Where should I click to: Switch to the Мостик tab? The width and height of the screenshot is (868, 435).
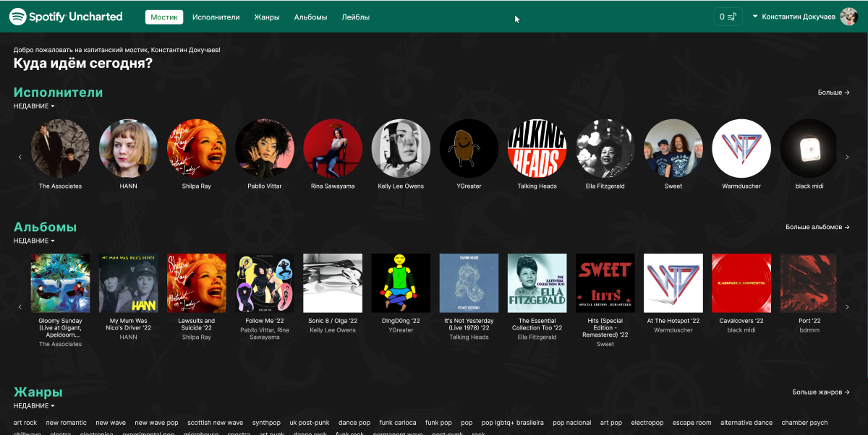tap(164, 17)
